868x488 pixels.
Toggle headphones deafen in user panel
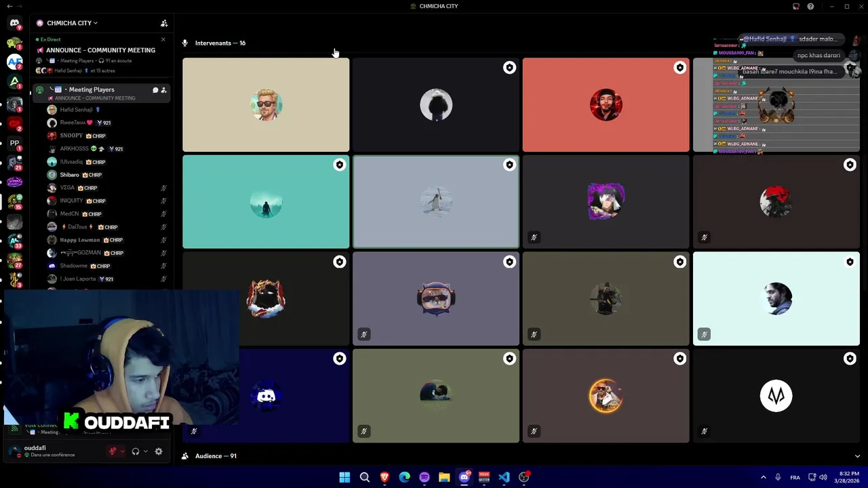click(135, 451)
